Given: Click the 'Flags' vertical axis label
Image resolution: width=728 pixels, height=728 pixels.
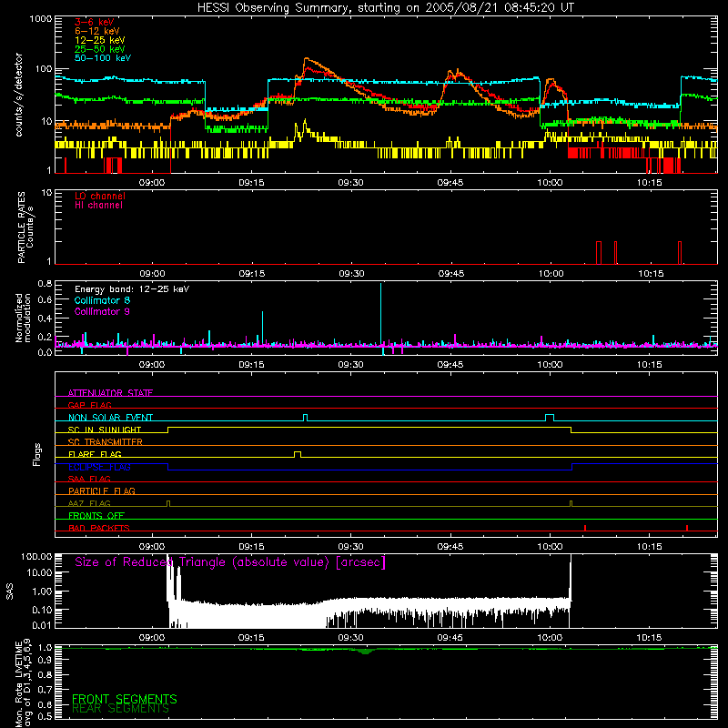Looking at the screenshot, I should (37, 454).
